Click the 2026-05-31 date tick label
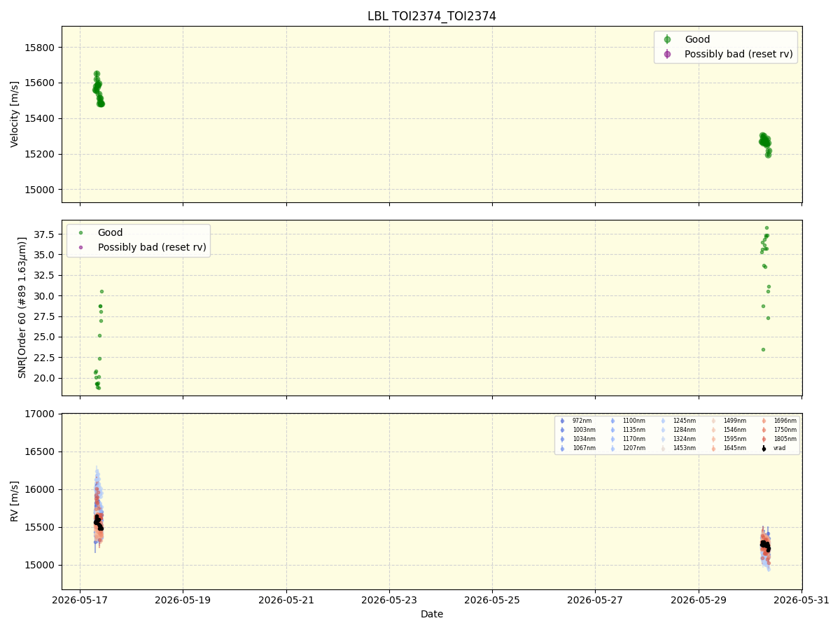The image size is (840, 630). 801,600
